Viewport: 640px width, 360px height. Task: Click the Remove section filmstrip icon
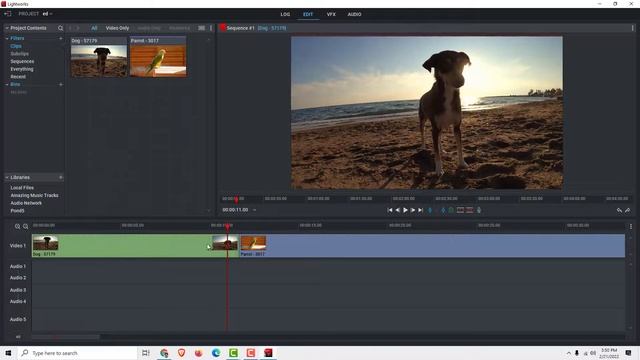(x=460, y=210)
